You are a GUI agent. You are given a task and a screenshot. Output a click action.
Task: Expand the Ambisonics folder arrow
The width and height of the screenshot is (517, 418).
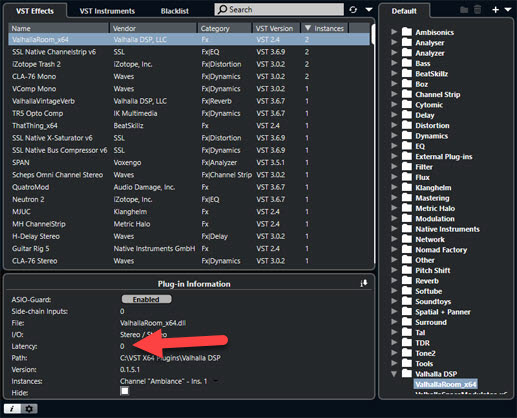pyautogui.click(x=394, y=32)
